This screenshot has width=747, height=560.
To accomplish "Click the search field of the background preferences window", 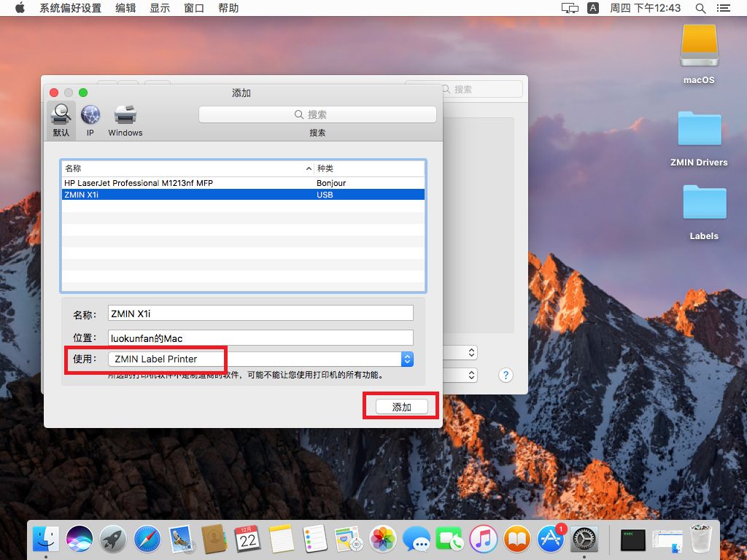I will 481,89.
